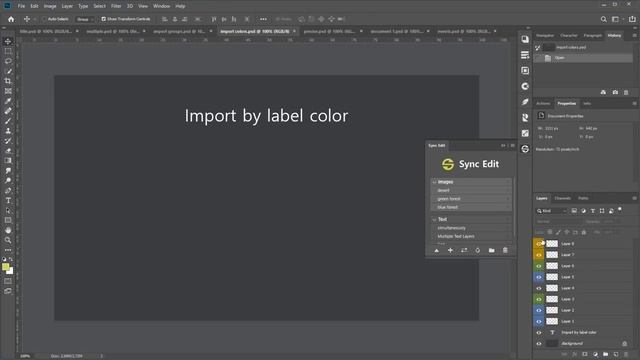This screenshot has height=360, width=640.
Task: Select the Layer 2 thumbnail
Action: tap(552, 310)
